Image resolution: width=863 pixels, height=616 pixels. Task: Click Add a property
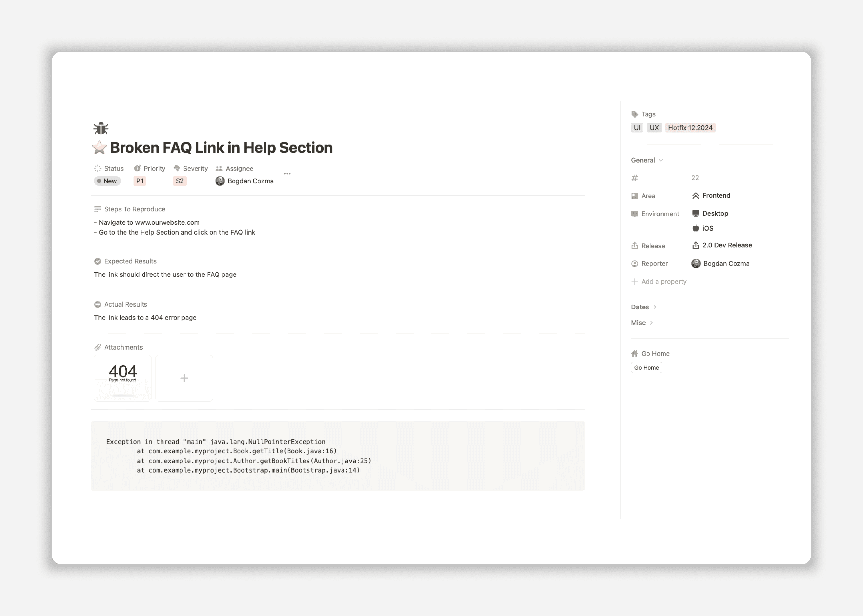pos(659,281)
